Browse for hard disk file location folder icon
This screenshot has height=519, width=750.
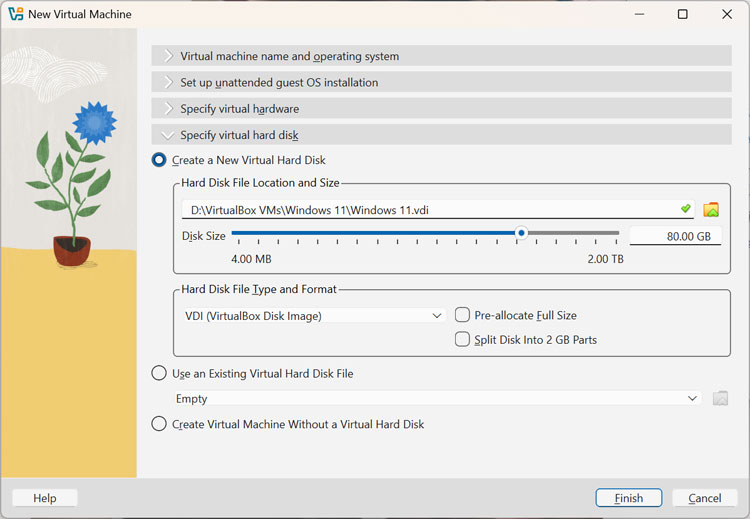click(711, 210)
